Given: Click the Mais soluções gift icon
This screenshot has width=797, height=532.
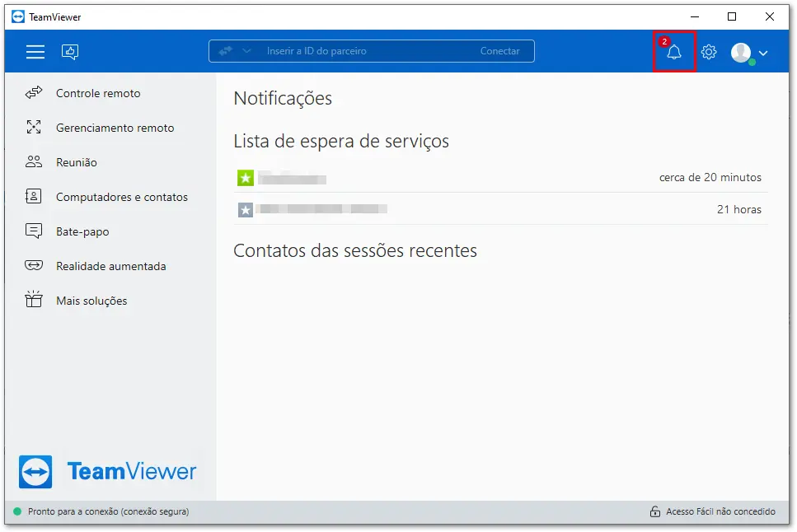Looking at the screenshot, I should (x=34, y=299).
